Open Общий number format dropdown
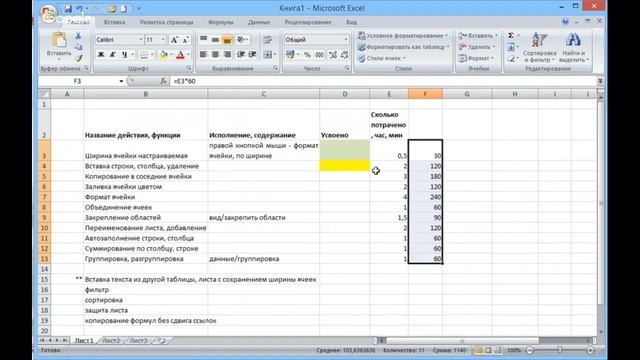 (x=346, y=40)
